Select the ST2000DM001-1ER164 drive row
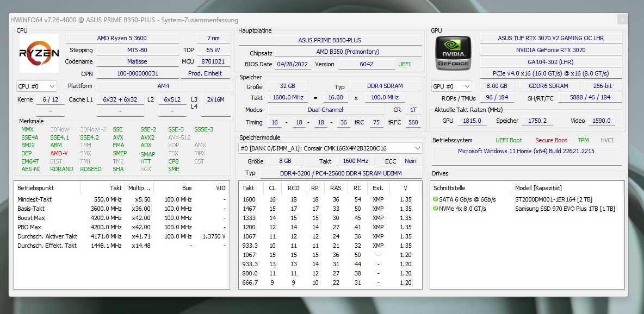 527,199
